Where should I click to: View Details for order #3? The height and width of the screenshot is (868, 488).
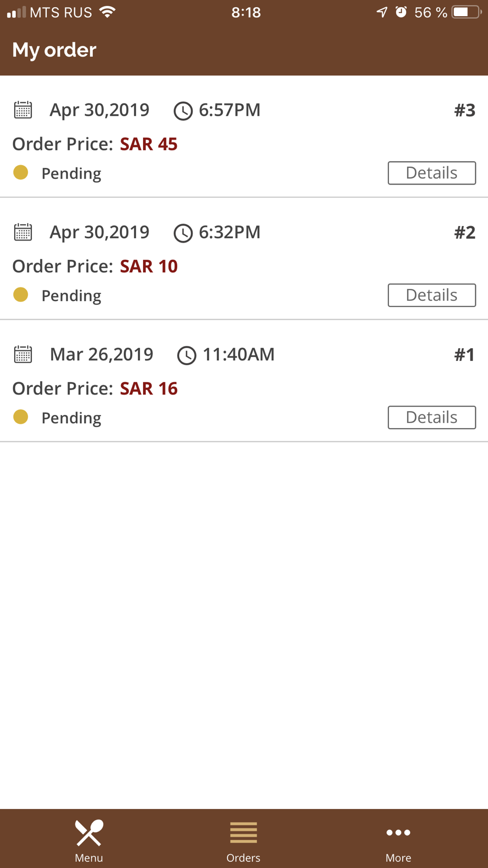pyautogui.click(x=431, y=173)
